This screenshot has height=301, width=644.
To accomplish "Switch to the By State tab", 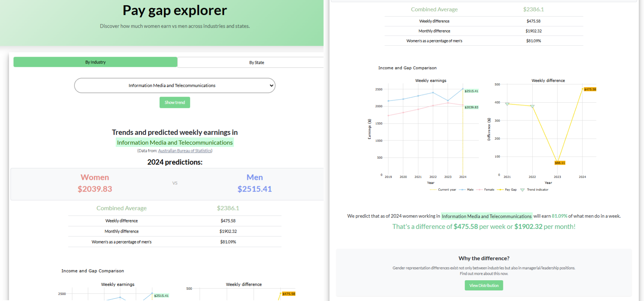I will pyautogui.click(x=256, y=62).
